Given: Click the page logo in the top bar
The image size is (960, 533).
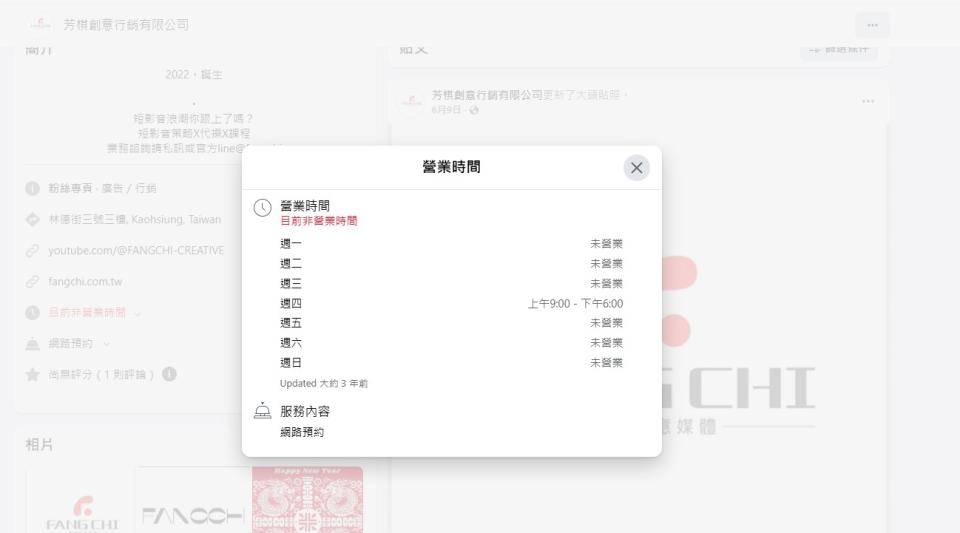Looking at the screenshot, I should pos(40,25).
